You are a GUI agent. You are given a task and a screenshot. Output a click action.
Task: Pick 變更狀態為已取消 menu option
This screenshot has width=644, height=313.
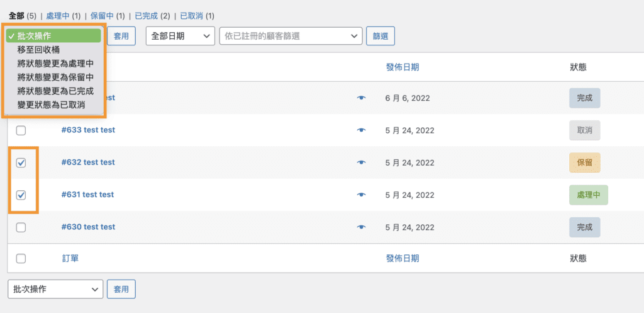tap(51, 105)
